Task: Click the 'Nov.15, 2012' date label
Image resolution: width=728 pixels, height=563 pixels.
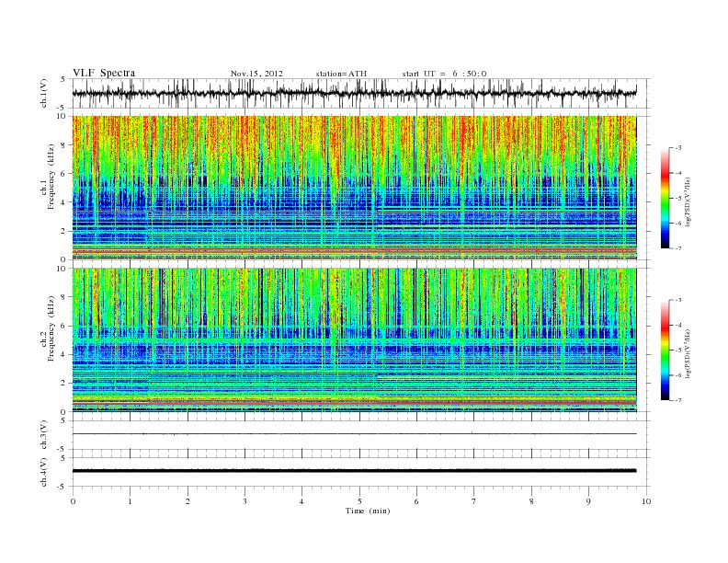Action: point(256,74)
